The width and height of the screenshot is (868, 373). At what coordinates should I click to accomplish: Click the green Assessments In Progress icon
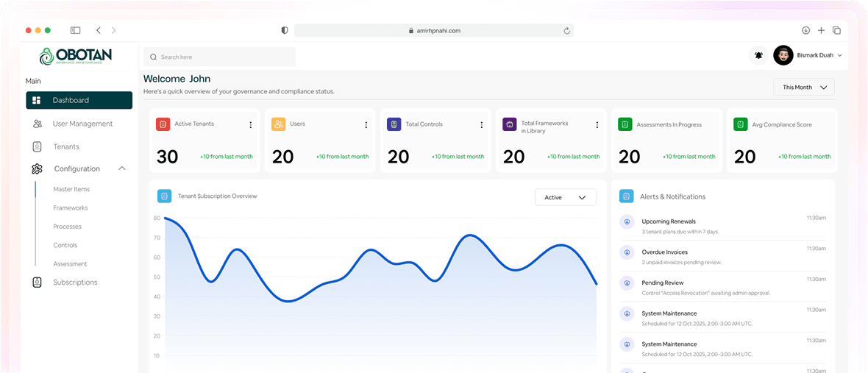625,124
